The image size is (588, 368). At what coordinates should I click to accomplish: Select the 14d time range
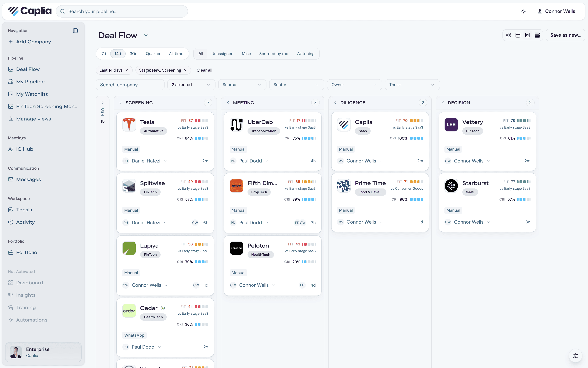click(x=118, y=54)
